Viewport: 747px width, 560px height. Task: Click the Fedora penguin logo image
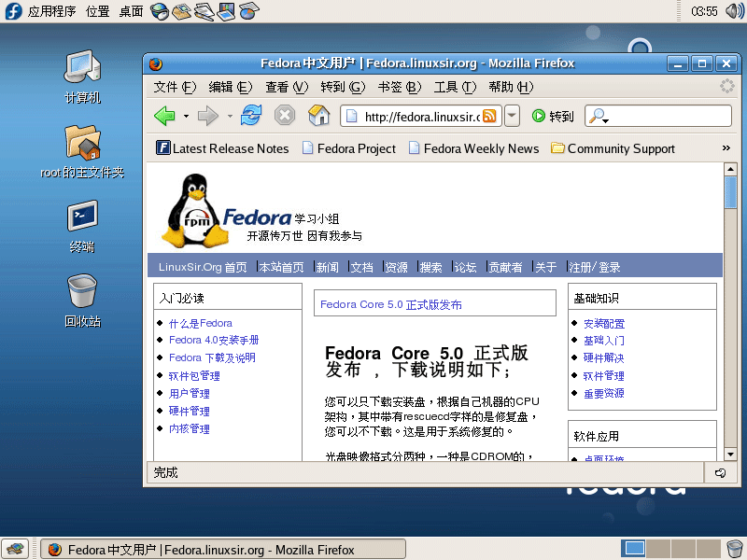194,211
